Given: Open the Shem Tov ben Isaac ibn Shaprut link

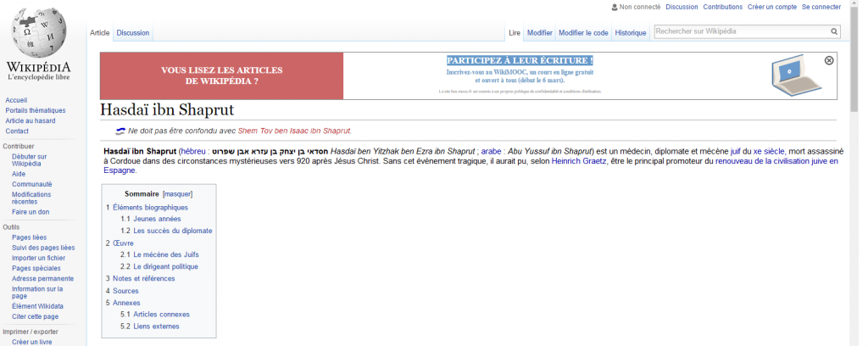Looking at the screenshot, I should coord(294,131).
